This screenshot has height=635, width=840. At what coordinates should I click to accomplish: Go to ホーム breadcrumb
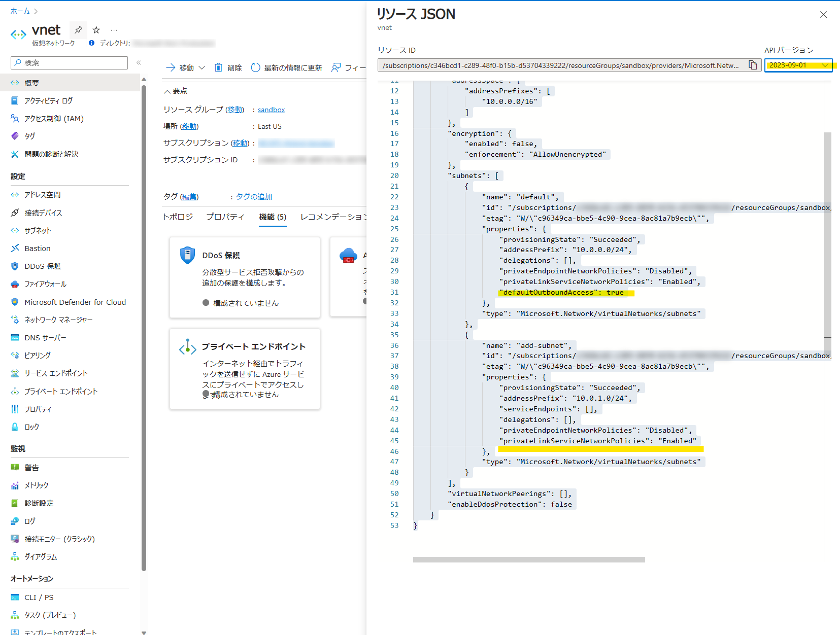point(20,11)
